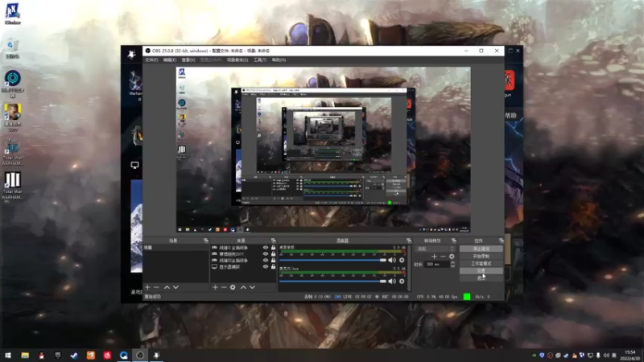The image size is (644, 362).
Task: Open desktop audio (桌面音频) settings gear
Action: [402, 260]
